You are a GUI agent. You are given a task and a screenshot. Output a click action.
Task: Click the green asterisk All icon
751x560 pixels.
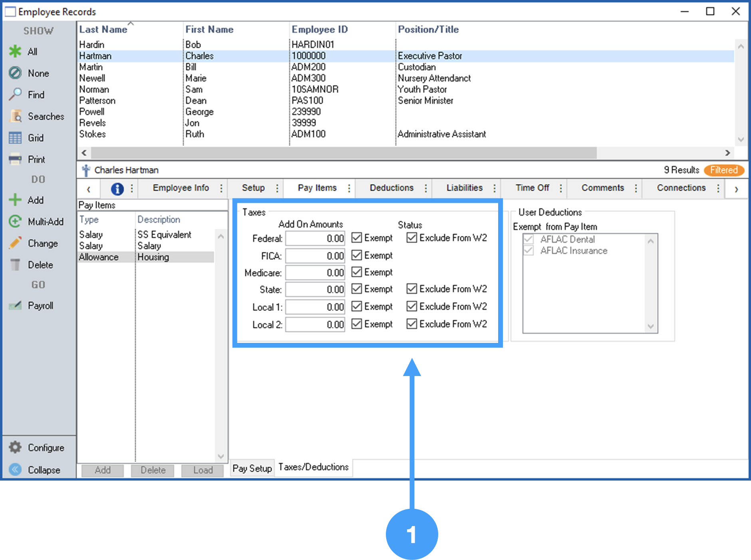tap(15, 51)
